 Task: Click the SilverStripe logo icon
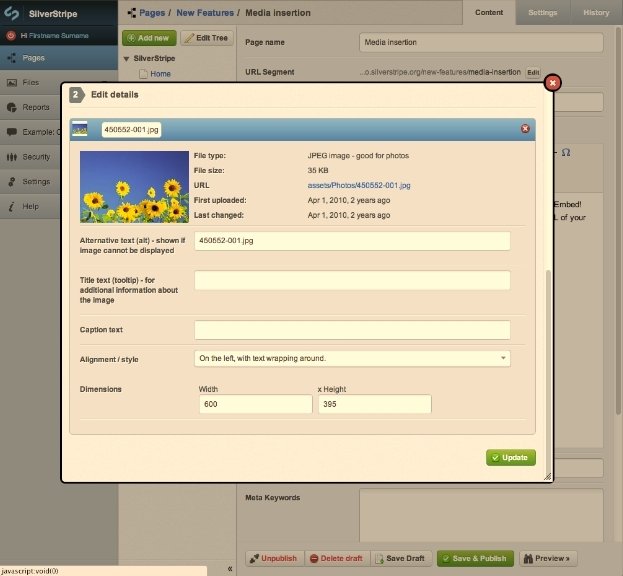12,14
